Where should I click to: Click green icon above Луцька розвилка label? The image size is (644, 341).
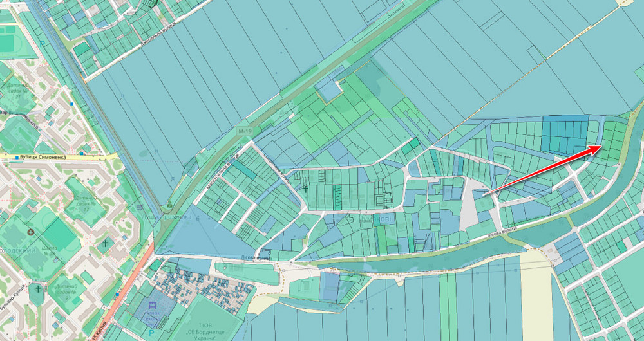tap(169, 204)
